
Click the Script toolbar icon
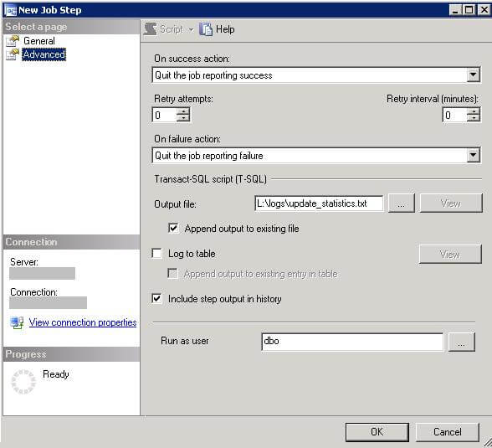[150, 29]
